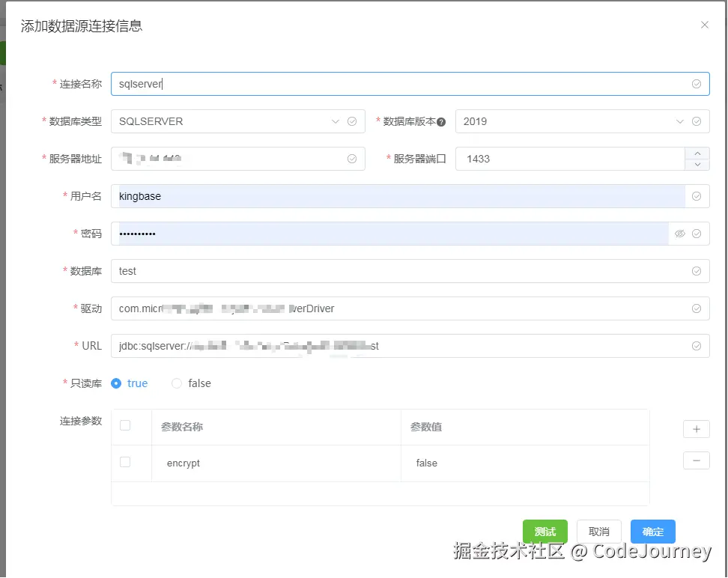Open the database version dropdown
This screenshot has height=578, width=728.
click(x=680, y=121)
